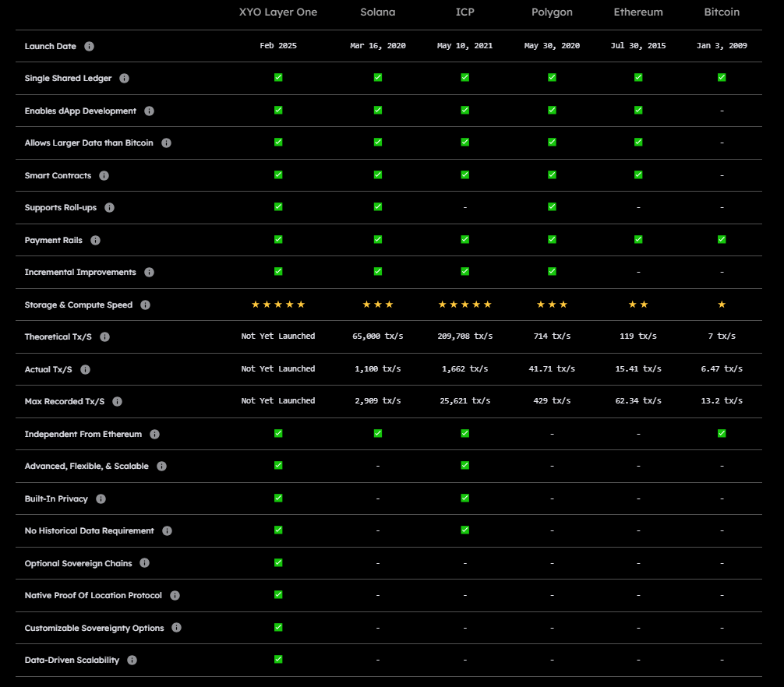The height and width of the screenshot is (687, 784).
Task: Click the Mar 16, 2020 launch date
Action: pyautogui.click(x=378, y=46)
